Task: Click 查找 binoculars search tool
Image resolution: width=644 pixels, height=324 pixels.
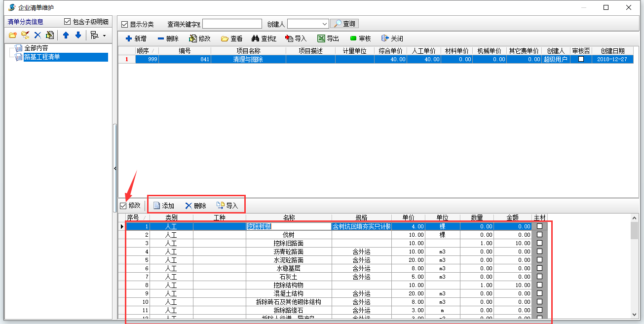Action: pos(264,38)
